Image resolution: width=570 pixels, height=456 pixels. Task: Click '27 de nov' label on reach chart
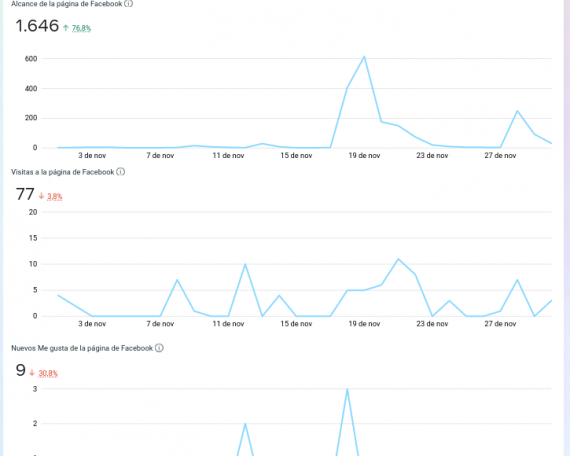coord(500,156)
